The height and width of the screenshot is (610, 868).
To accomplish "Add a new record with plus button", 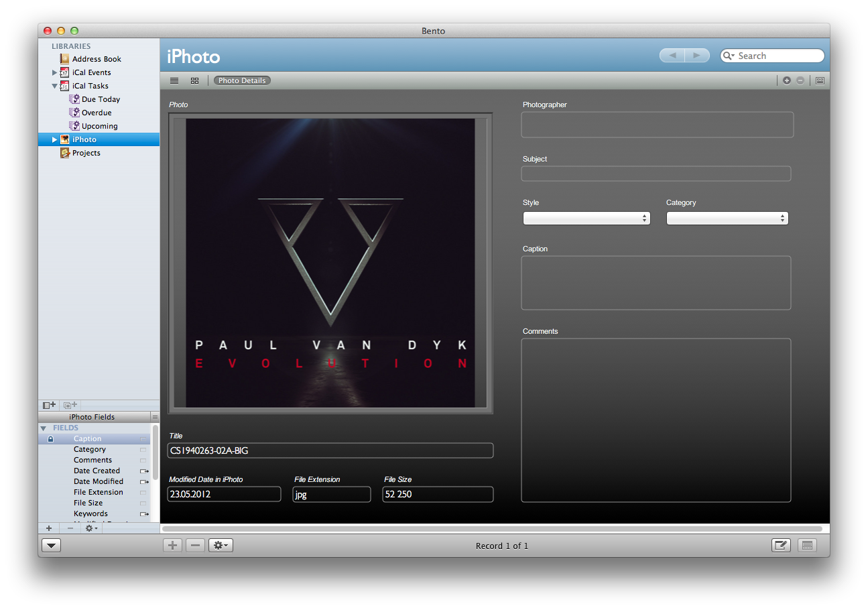I will (x=173, y=546).
